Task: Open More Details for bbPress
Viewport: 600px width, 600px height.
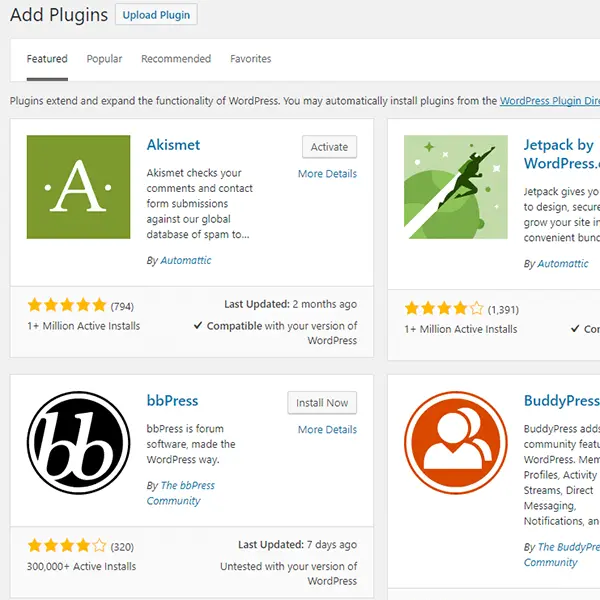Action: click(327, 430)
